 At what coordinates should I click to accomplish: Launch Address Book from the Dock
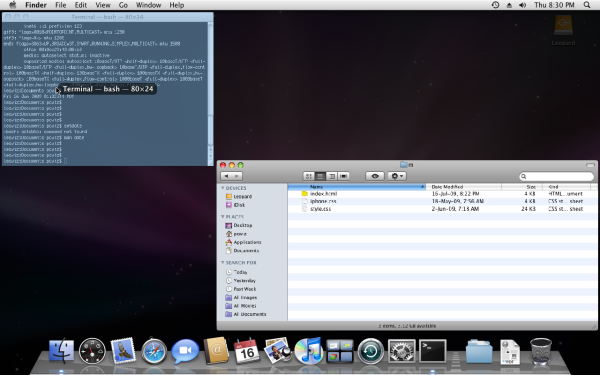point(216,351)
